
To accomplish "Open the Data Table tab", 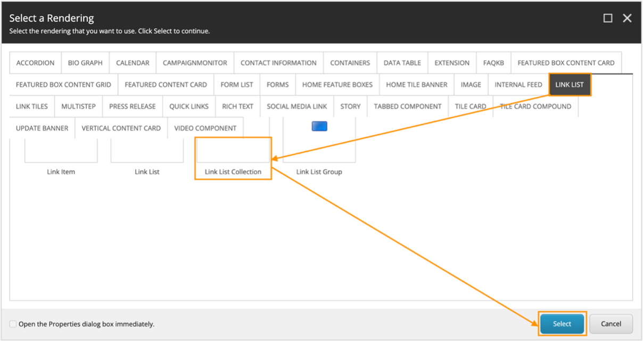I will click(x=402, y=63).
